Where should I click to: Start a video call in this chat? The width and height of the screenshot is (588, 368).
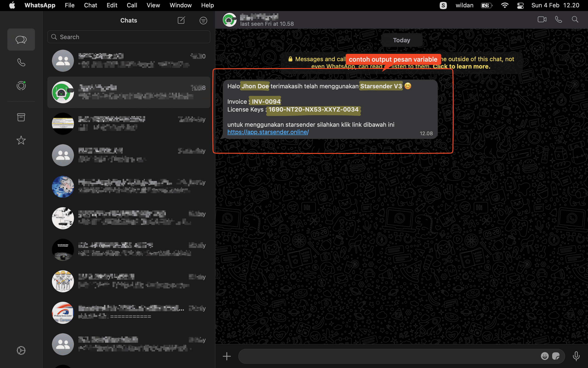542,20
